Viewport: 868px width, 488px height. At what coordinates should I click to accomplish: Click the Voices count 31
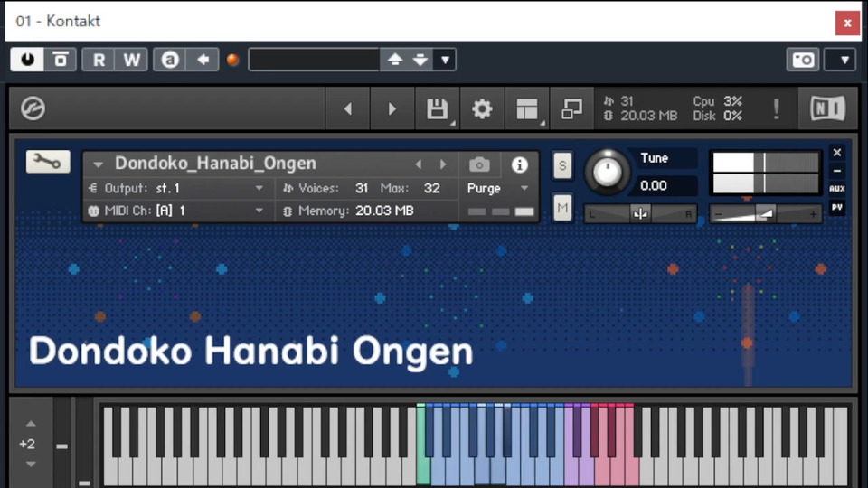(x=362, y=188)
